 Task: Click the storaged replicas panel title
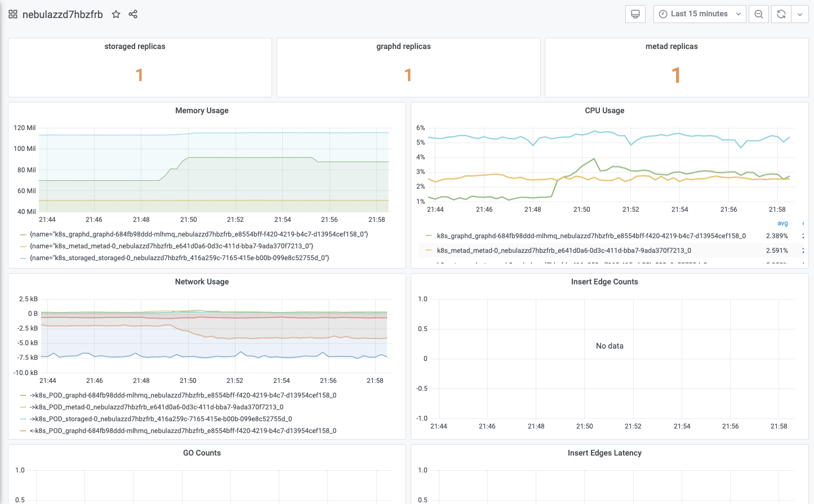pyautogui.click(x=135, y=46)
